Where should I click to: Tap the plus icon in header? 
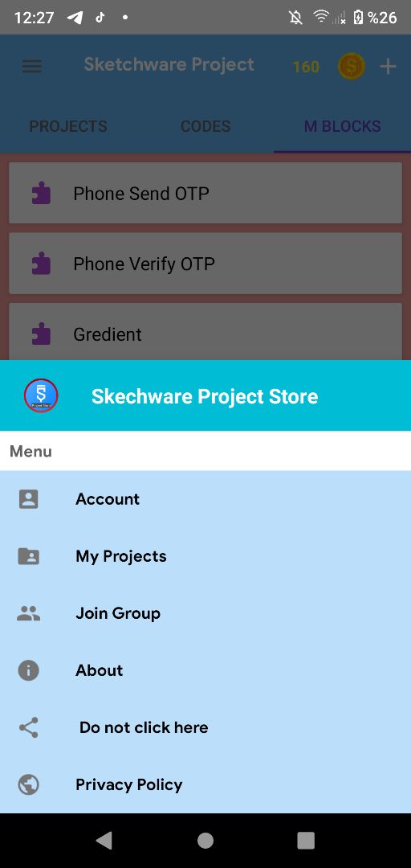click(388, 67)
